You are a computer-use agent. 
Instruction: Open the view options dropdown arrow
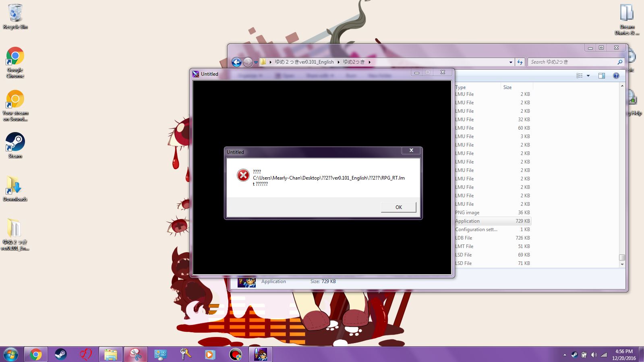pyautogui.click(x=588, y=76)
